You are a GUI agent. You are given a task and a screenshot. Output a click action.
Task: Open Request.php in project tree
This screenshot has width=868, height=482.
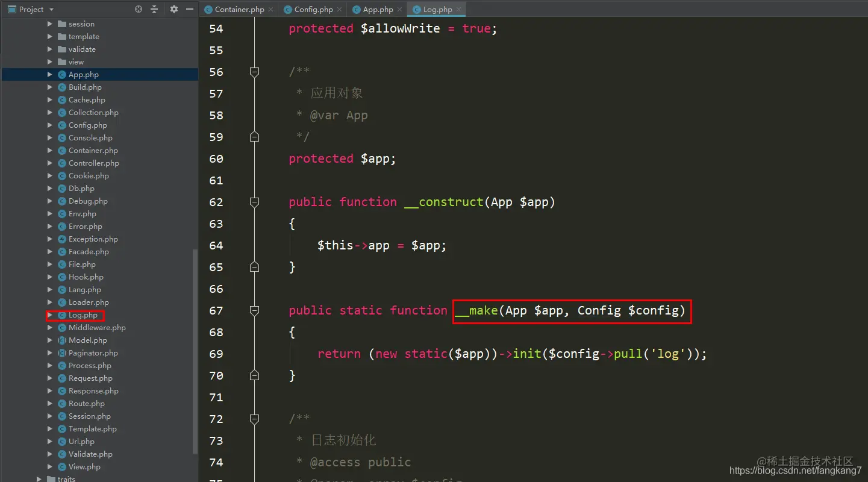90,378
